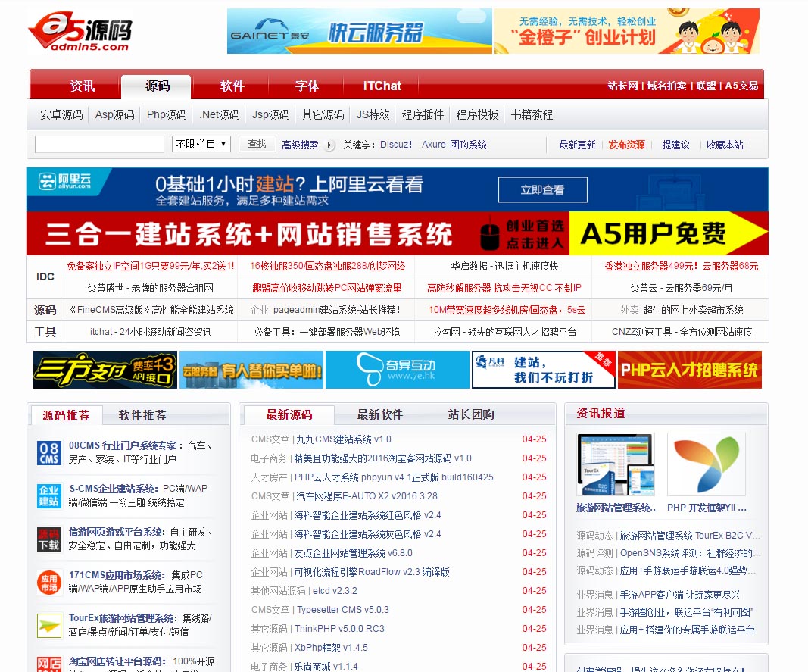
Task: Click the 企业建站 S-CMS icon
Action: point(49,496)
